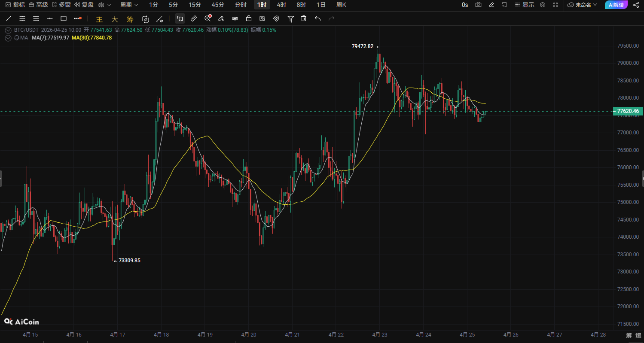Click the undo arrow in drawing toolbar

[x=317, y=18]
